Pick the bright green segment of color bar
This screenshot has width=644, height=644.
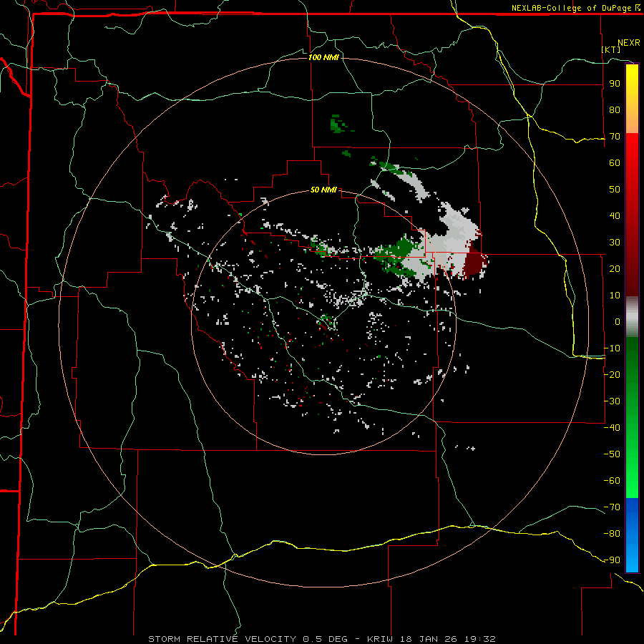point(632,472)
